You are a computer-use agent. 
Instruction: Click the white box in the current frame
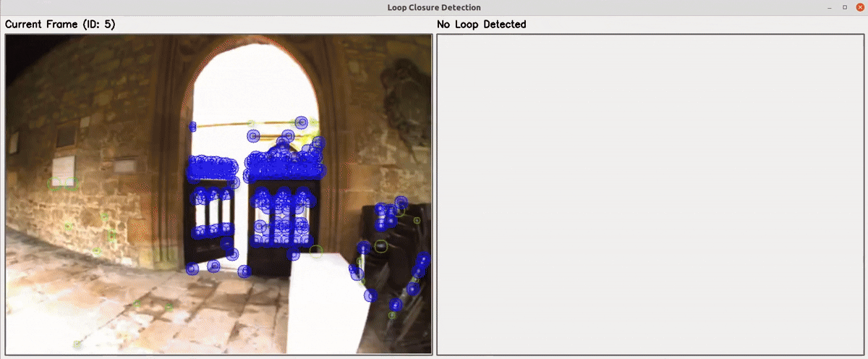click(x=329, y=304)
